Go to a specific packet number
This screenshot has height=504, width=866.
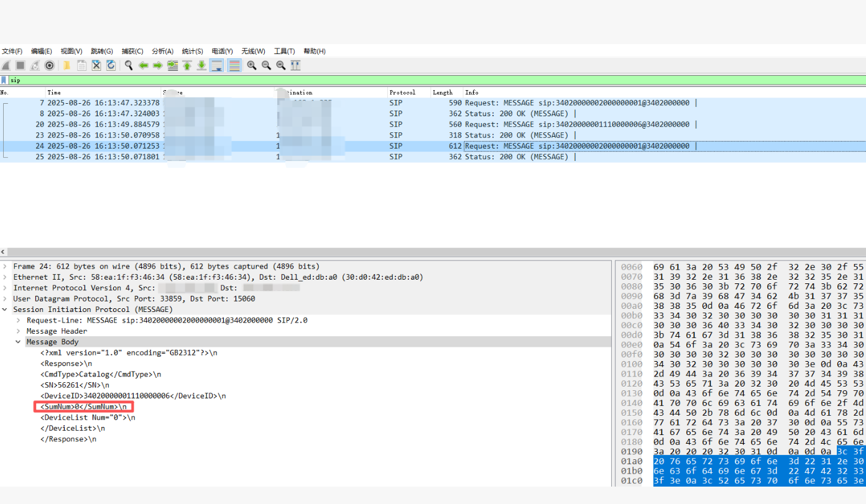point(172,65)
